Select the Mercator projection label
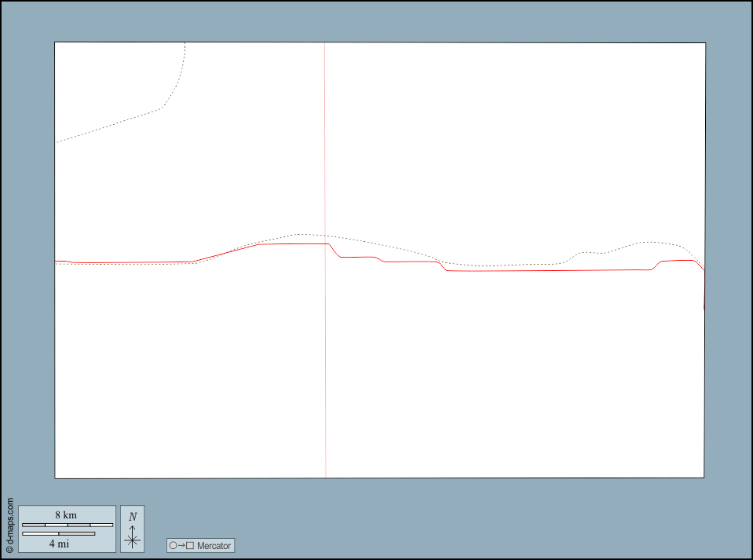The height and width of the screenshot is (560, 753). tap(214, 545)
